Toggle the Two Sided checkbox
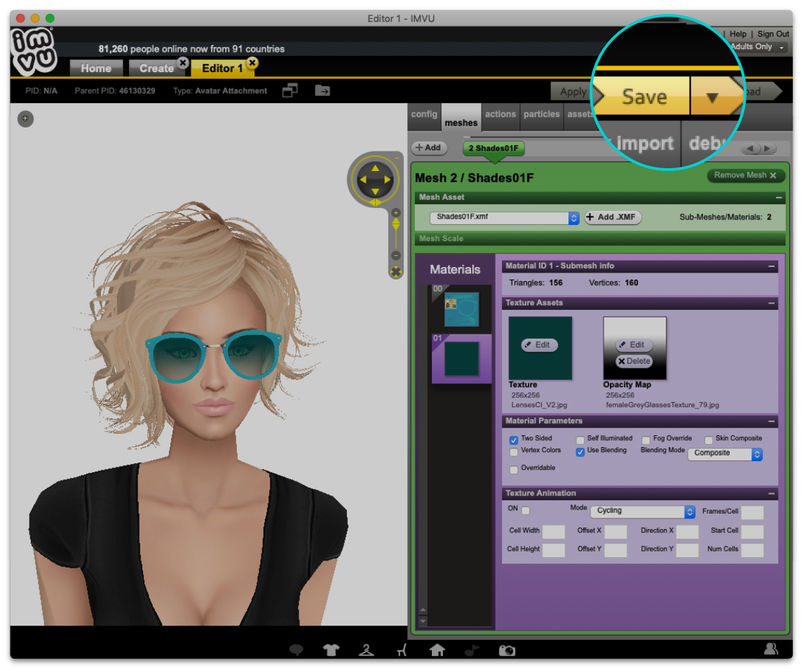 [x=513, y=440]
